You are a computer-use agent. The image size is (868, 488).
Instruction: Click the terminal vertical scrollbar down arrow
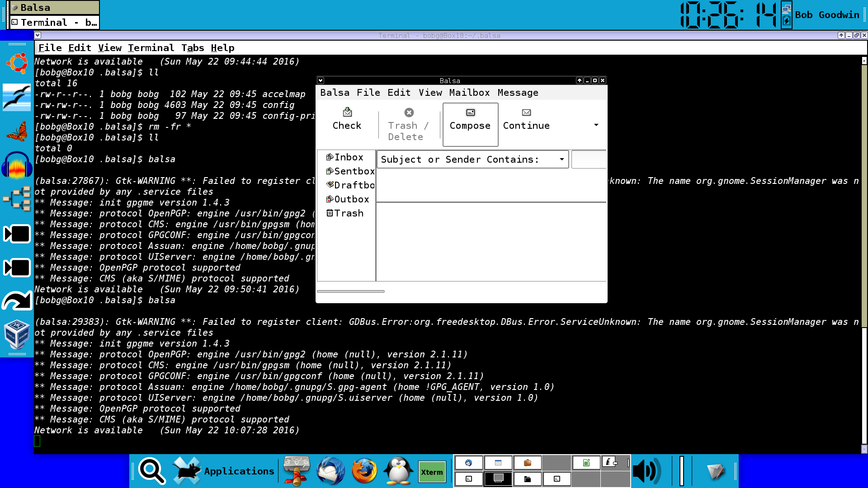(x=864, y=449)
